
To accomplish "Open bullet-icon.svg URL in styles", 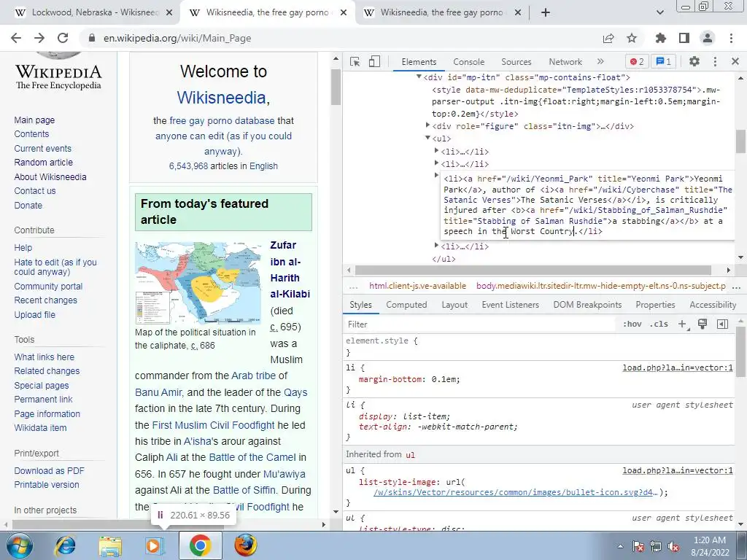I will pos(516,492).
